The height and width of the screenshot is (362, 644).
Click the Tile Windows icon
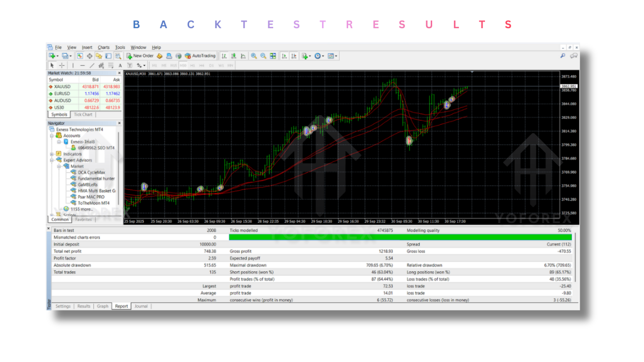point(273,55)
